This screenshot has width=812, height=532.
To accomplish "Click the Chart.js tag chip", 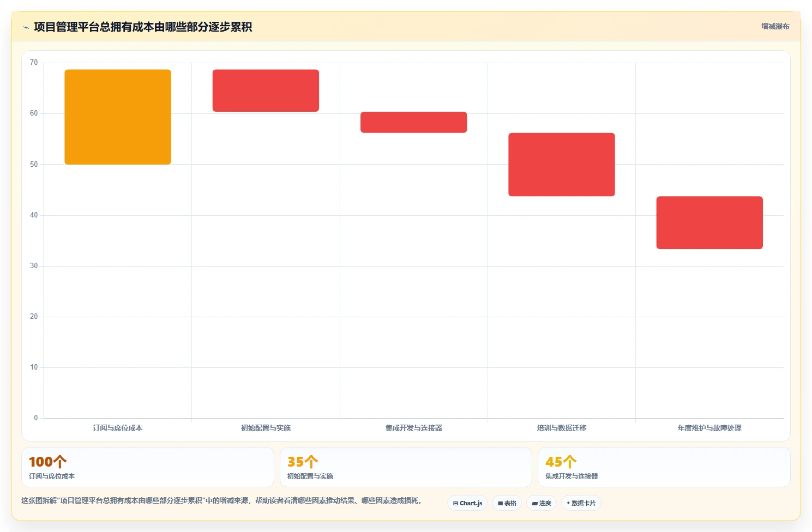I will pyautogui.click(x=467, y=503).
